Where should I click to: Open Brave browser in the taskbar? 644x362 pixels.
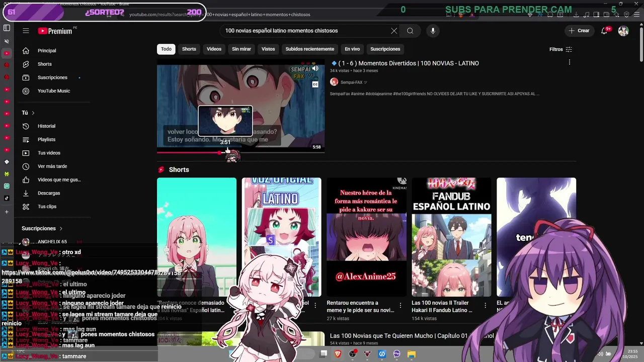338,354
